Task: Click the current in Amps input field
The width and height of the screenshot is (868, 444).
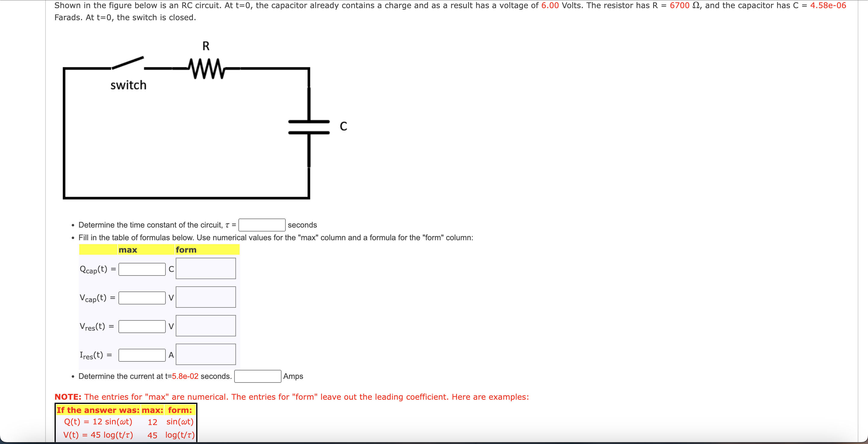Action: click(257, 376)
